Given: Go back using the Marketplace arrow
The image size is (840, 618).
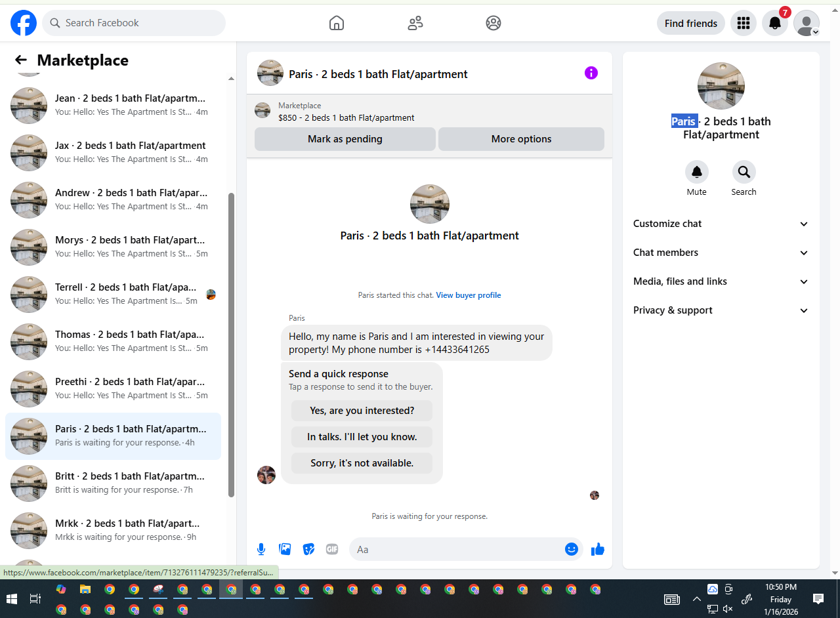Looking at the screenshot, I should [21, 60].
